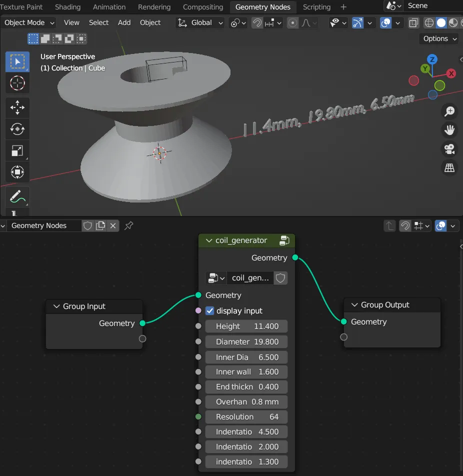Switch to orthographic grid view icon
This screenshot has height=476, width=463.
[x=449, y=168]
